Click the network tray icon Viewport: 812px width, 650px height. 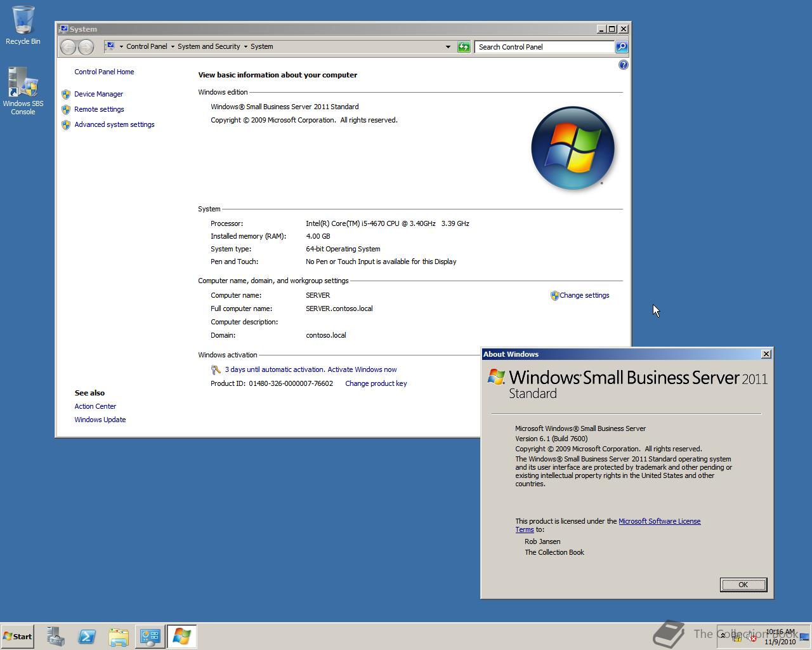(737, 638)
